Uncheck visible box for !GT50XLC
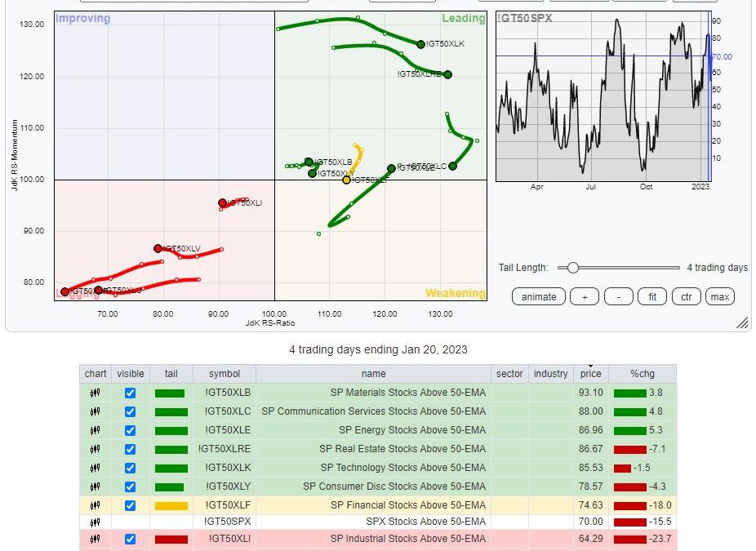This screenshot has height=551, width=756. 130,411
